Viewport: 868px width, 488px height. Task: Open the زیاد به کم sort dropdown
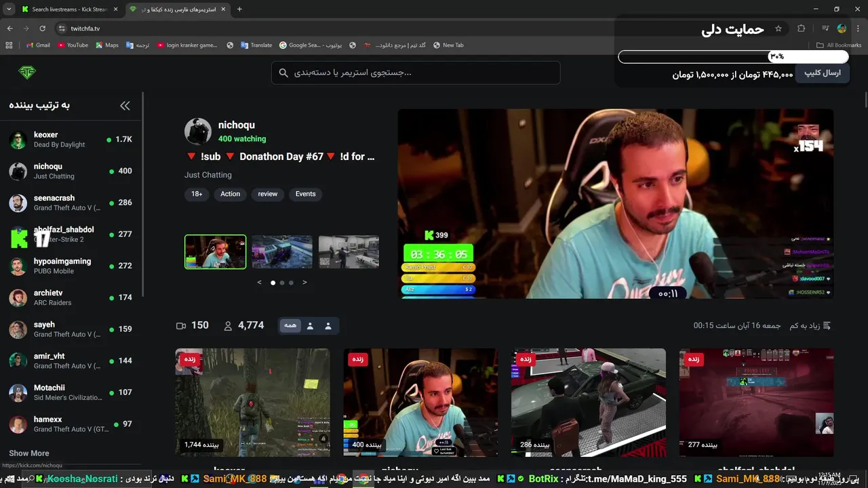tap(810, 326)
